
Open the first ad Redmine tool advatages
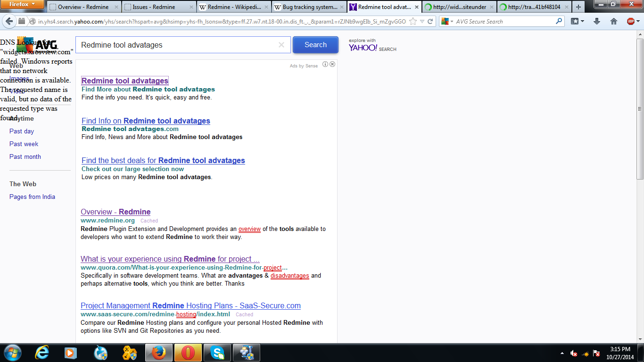[x=125, y=81]
